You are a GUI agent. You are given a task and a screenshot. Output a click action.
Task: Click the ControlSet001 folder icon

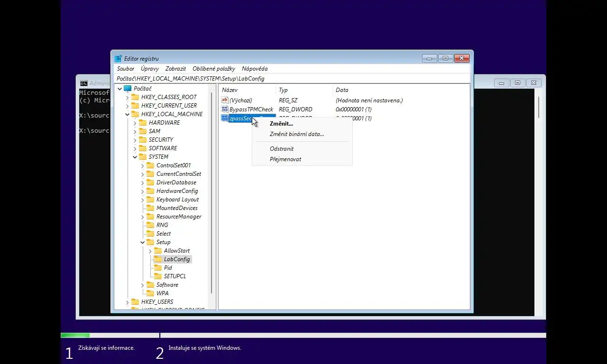click(x=150, y=165)
